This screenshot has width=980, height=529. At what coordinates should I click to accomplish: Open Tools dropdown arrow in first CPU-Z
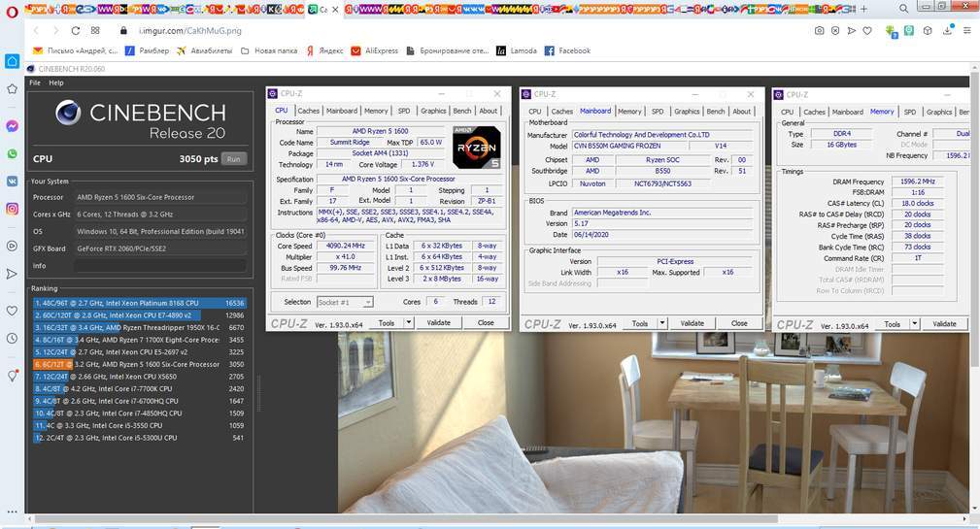[409, 322]
